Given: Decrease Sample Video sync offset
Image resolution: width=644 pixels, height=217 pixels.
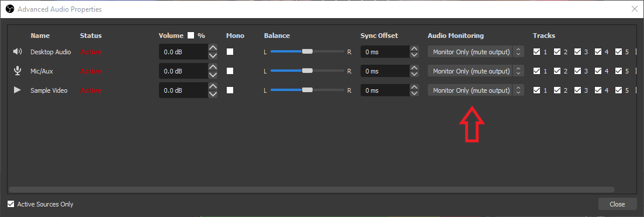Looking at the screenshot, I should 414,94.
